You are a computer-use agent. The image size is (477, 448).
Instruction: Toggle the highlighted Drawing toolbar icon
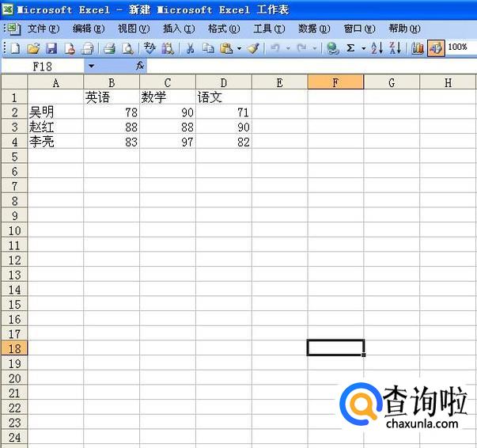click(436, 48)
